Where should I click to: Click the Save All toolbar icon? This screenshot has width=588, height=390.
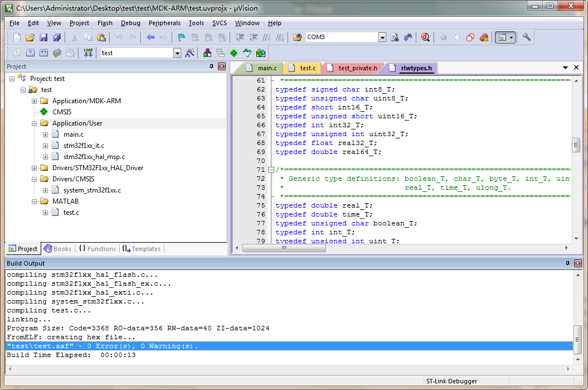(x=57, y=37)
